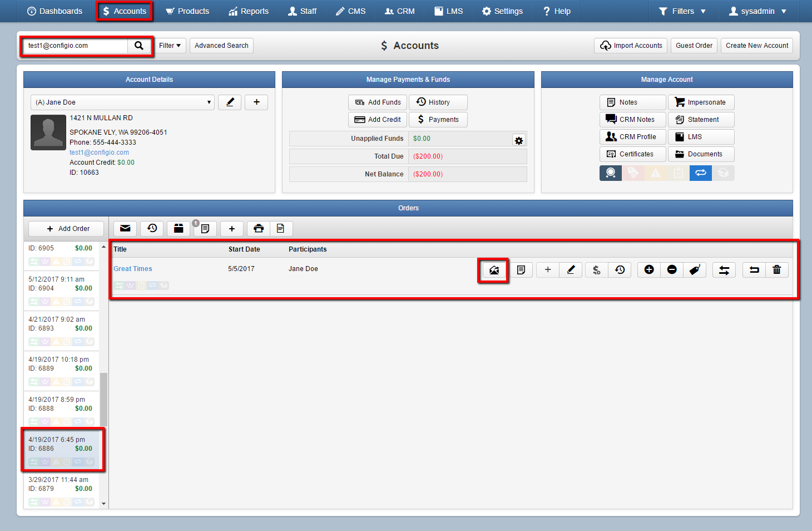812x531 pixels.
Task: Click the order list scroll down arrow
Action: click(x=103, y=504)
